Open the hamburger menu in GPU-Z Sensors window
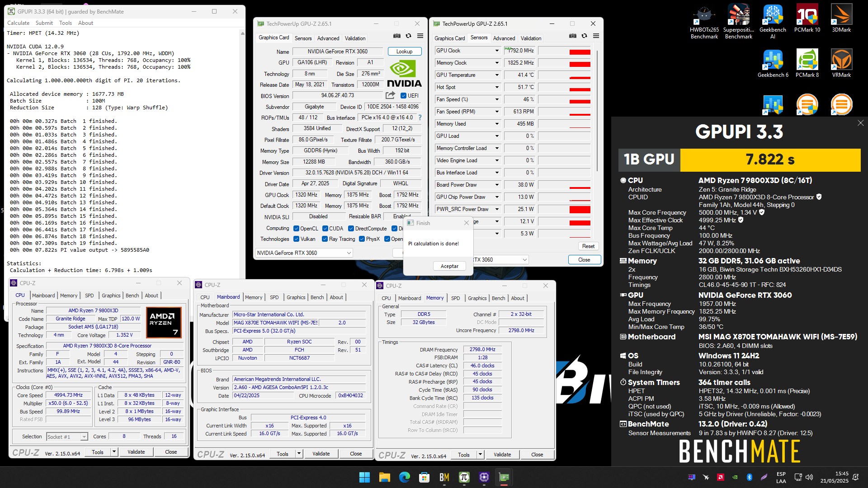Viewport: 868px width, 488px height. [596, 36]
